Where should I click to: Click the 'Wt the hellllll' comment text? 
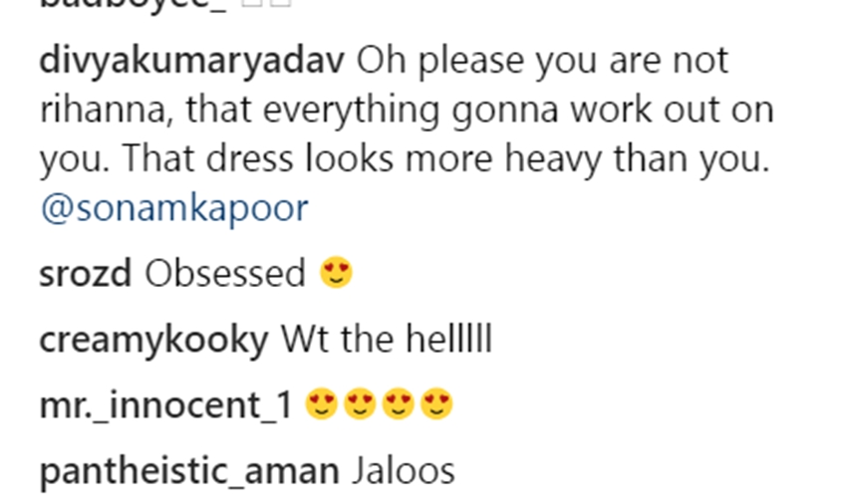point(387,340)
